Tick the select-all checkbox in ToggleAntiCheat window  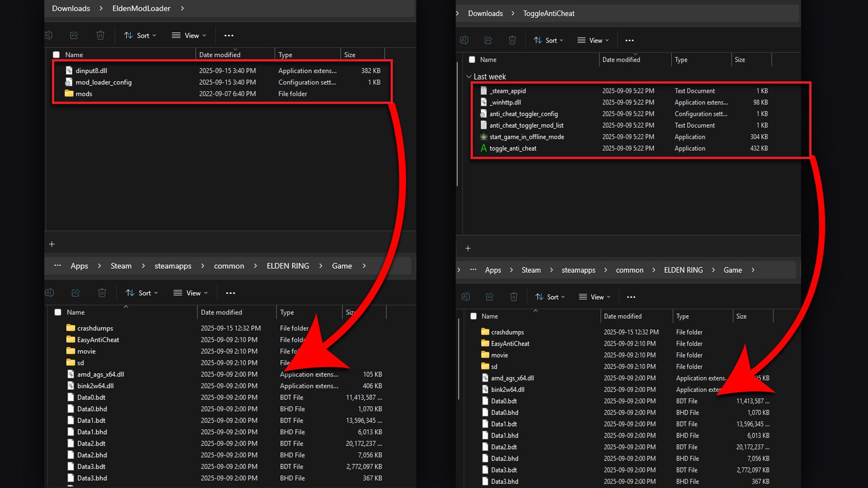click(x=472, y=60)
